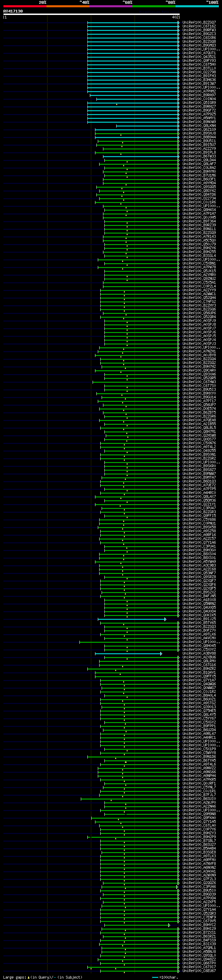Open the last hit UniRef100_C6EU67
The height and width of the screenshot is (980, 222).
[x=199, y=971]
